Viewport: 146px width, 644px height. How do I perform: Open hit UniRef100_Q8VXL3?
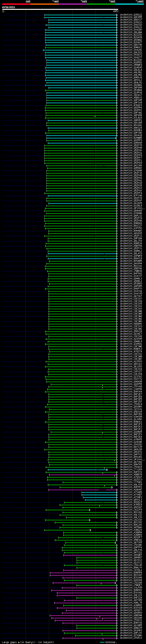pos(131,500)
